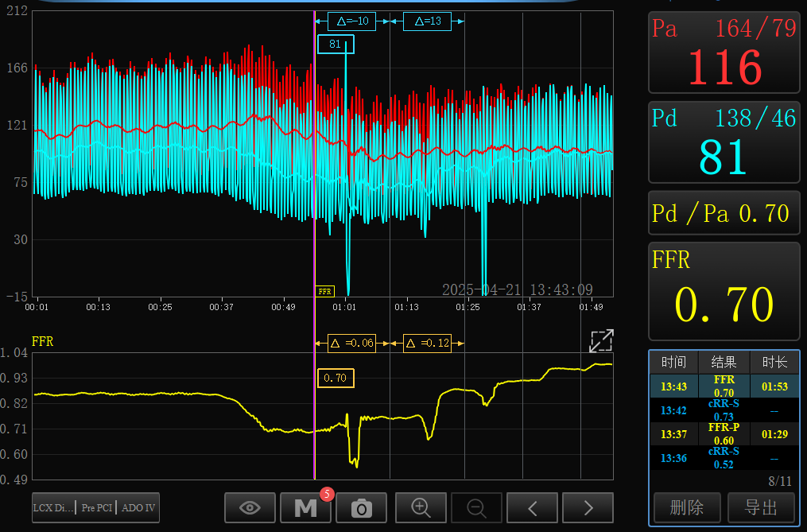
Task: Click the yellow FFR cursor marker tag
Action: (x=324, y=292)
